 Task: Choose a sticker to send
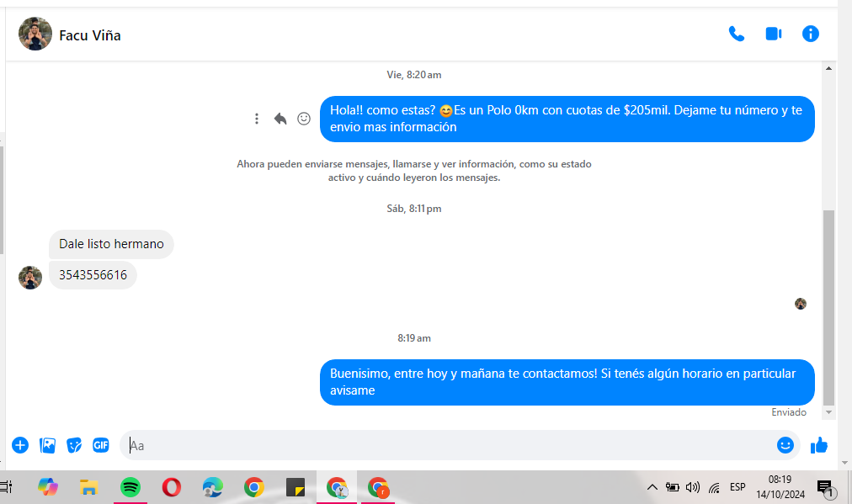coord(74,445)
